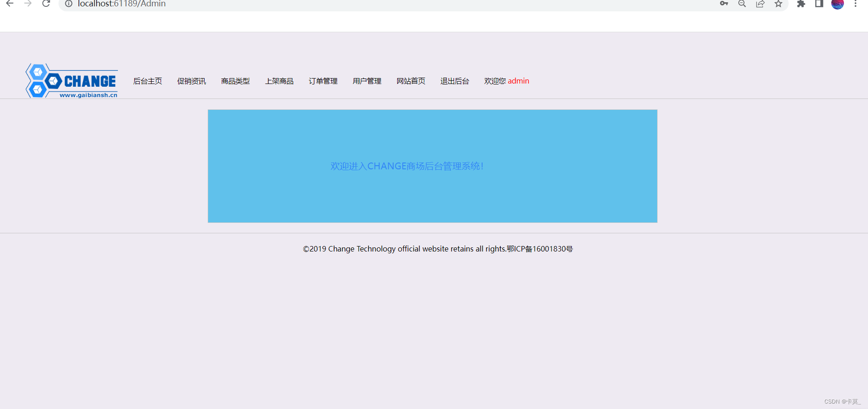Click the browser back arrow icon
The height and width of the screenshot is (409, 868).
pos(10,4)
